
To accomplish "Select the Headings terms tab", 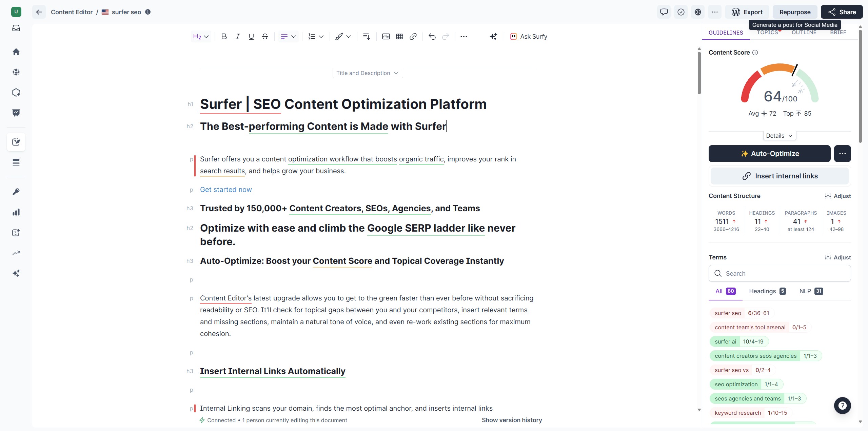I will click(x=767, y=291).
